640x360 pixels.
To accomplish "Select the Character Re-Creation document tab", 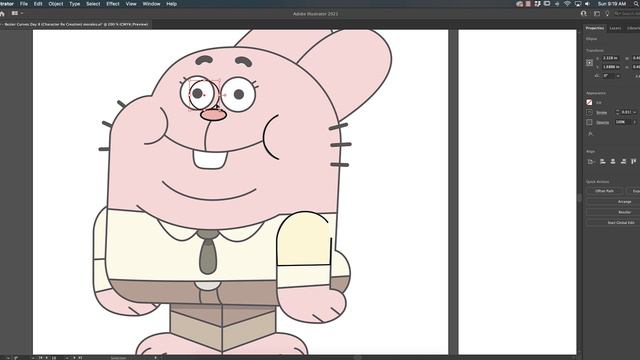I will (x=76, y=24).
